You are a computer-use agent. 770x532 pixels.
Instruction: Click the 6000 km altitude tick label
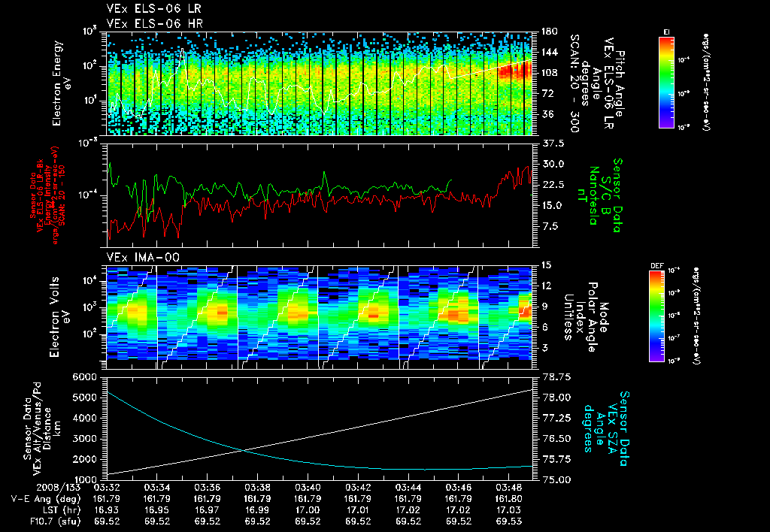click(x=84, y=377)
